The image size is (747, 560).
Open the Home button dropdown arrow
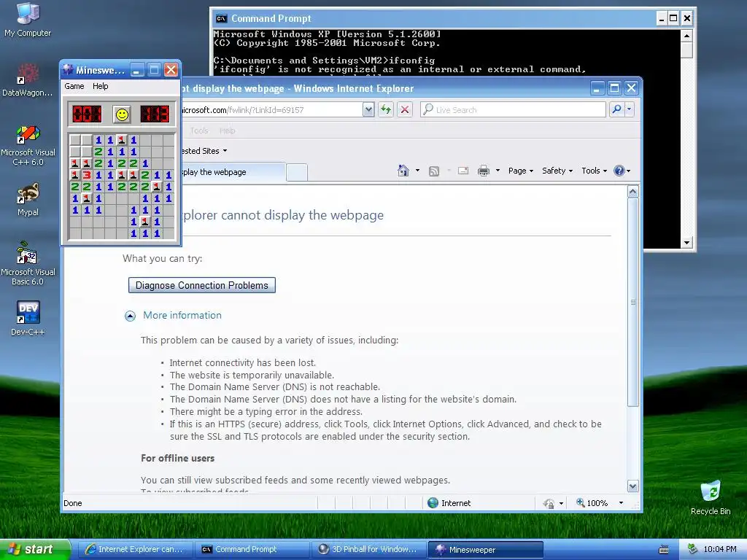pos(417,171)
